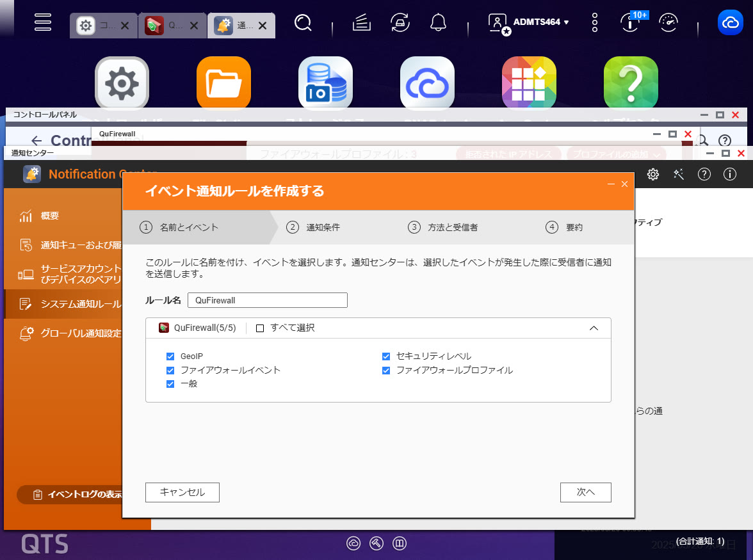This screenshot has width=753, height=560.
Task: Launch the Control Panel gear desktop icon
Action: click(122, 83)
